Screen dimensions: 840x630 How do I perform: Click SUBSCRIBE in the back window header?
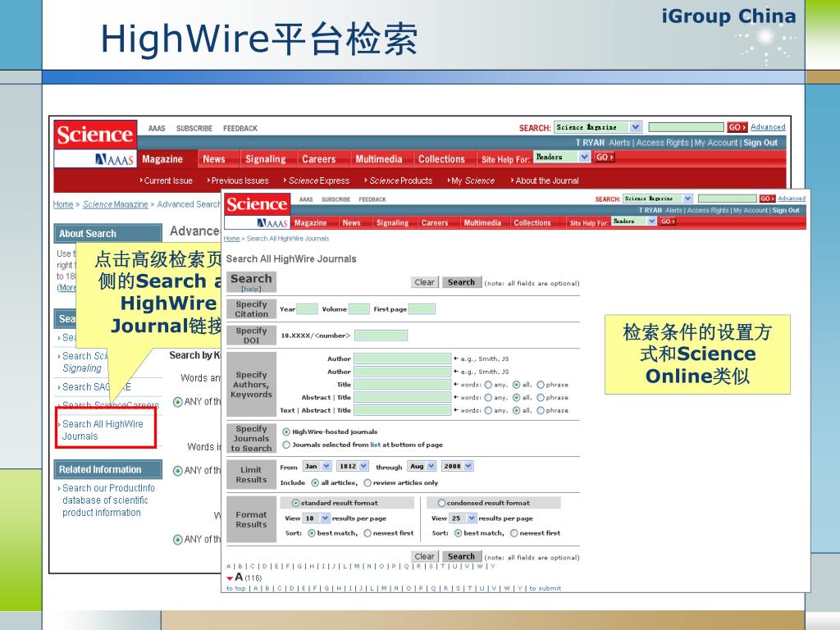point(194,129)
